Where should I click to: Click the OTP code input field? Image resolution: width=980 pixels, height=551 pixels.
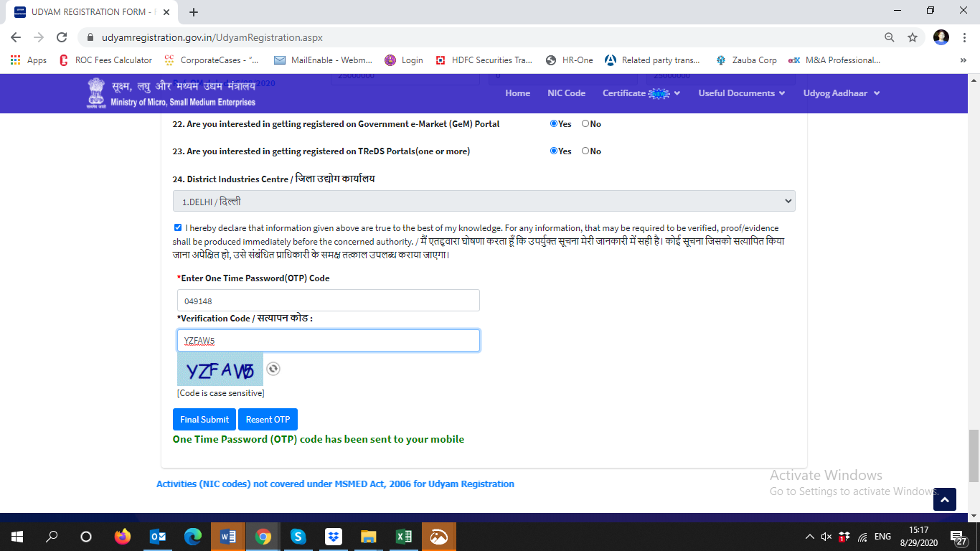[x=328, y=301]
